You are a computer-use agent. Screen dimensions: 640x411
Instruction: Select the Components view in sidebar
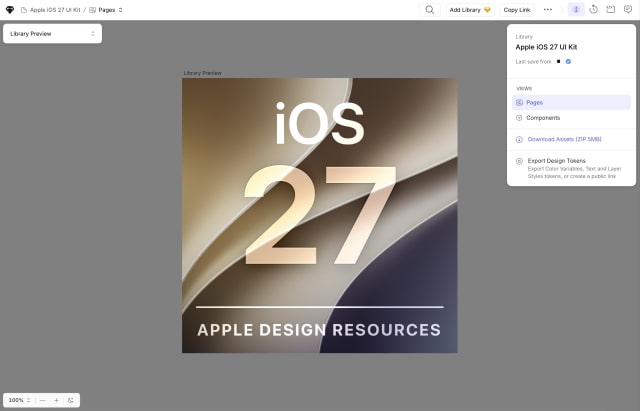coord(571,118)
